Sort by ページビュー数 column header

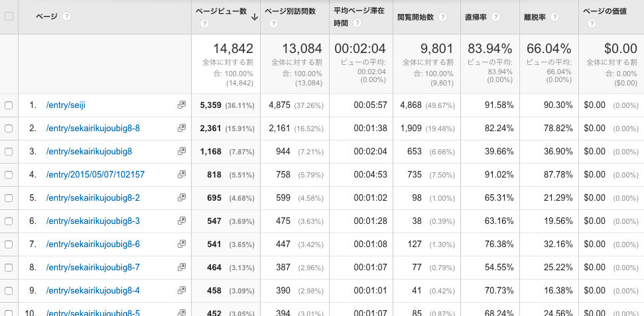coord(222,11)
